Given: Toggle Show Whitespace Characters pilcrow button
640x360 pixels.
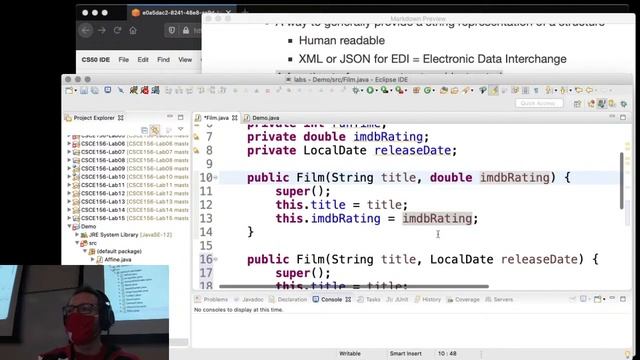Looking at the screenshot, I should 536,91.
